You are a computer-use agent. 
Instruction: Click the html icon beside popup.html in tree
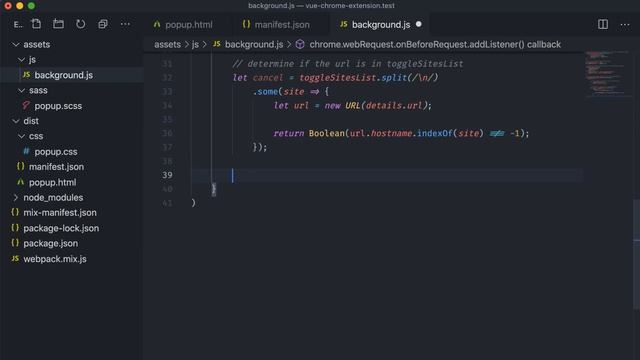[20, 182]
